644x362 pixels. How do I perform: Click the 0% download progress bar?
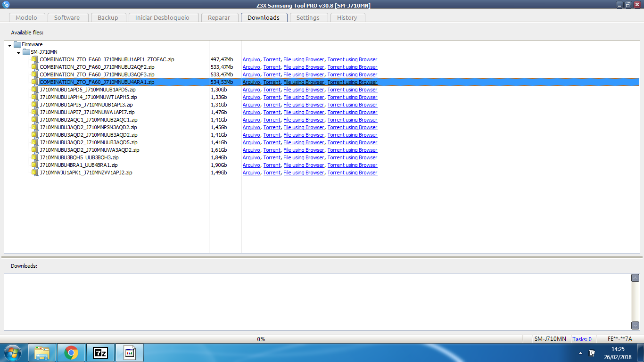261,339
